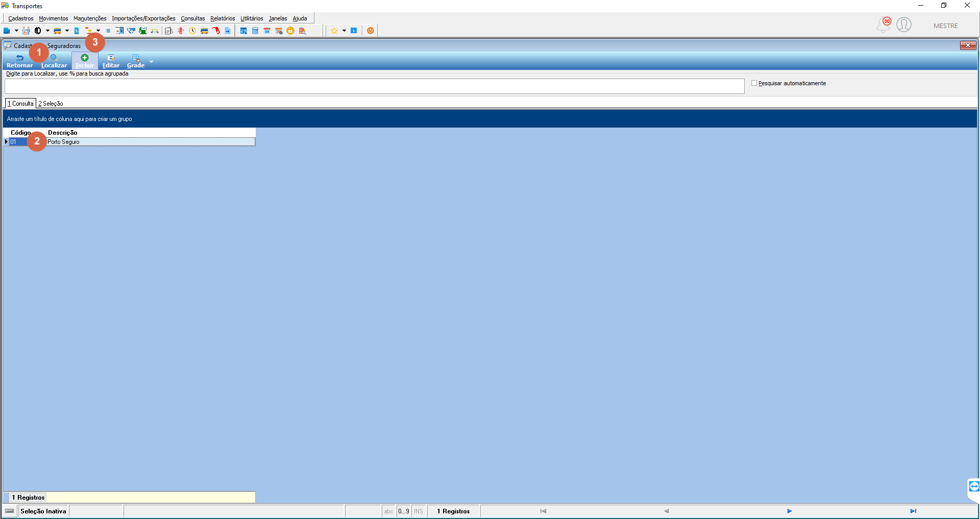Switch to the 2 Seleção tab
The height and width of the screenshot is (519, 980).
pyautogui.click(x=51, y=104)
